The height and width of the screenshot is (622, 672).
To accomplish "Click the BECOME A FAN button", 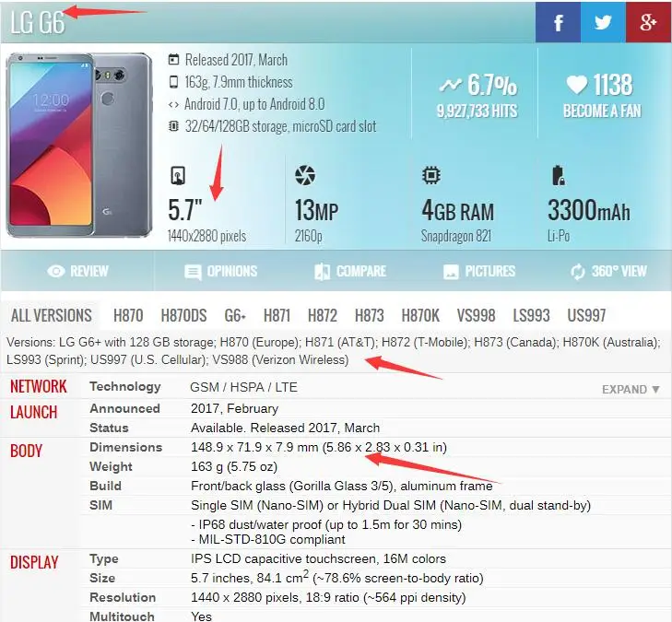I will pos(602,111).
